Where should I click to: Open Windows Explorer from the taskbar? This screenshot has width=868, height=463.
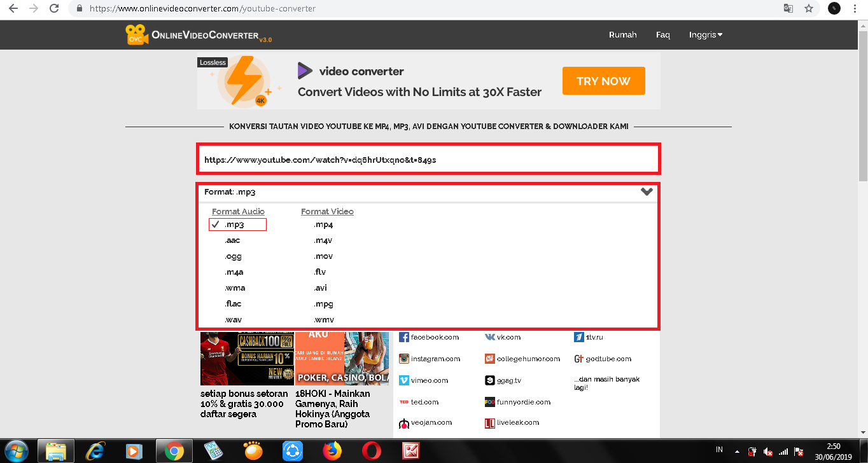point(56,451)
